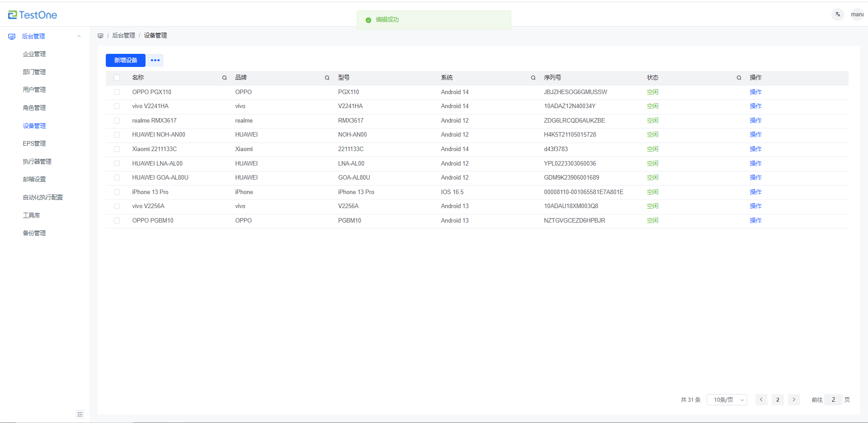Open 操作 menu for OPPO PGBM10
This screenshot has height=423, width=868.
(755, 220)
